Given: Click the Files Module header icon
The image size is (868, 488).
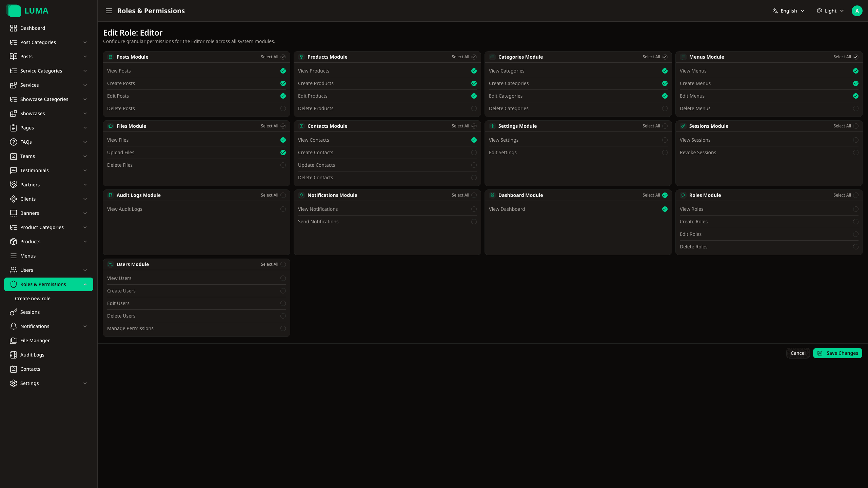Looking at the screenshot, I should [111, 126].
